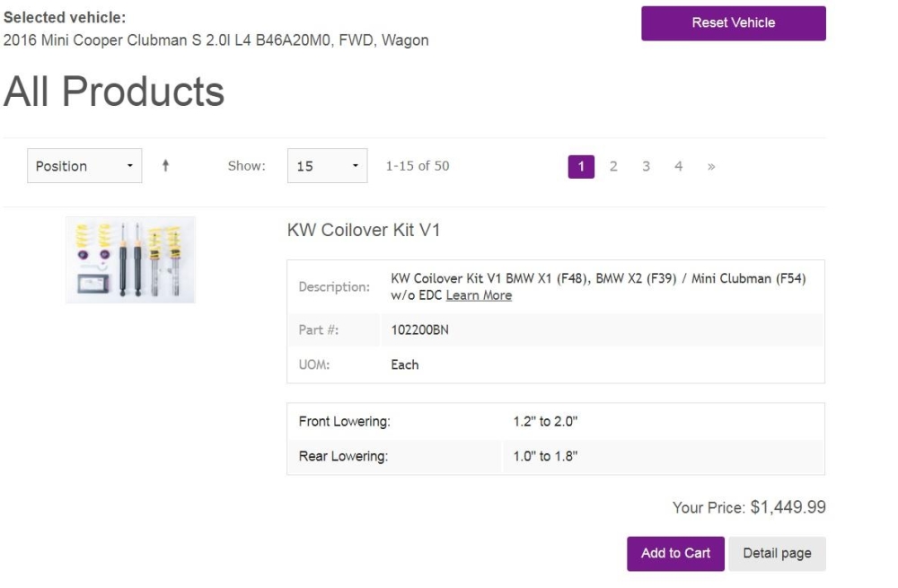The image size is (898, 588).
Task: Toggle sort direction arrow icon
Action: [165, 165]
